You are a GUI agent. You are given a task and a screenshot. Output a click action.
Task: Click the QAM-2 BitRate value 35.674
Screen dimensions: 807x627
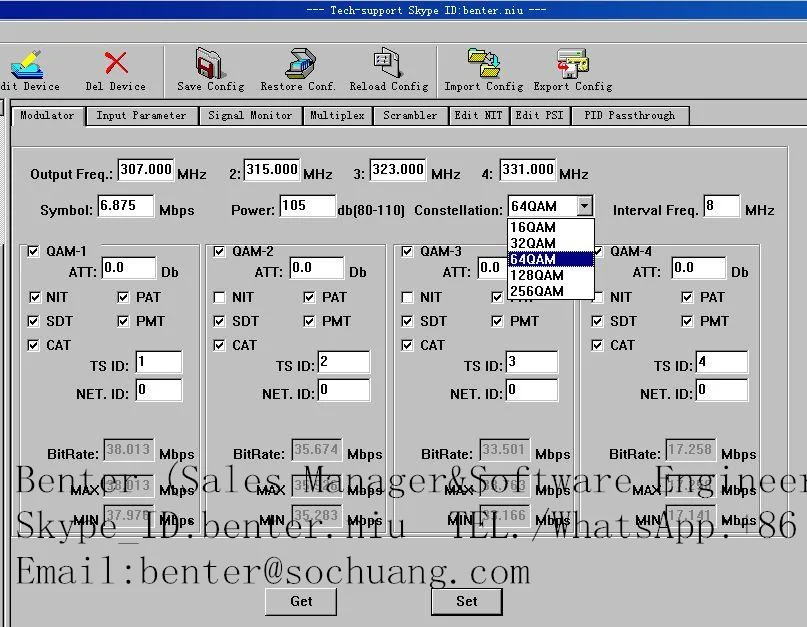[317, 450]
